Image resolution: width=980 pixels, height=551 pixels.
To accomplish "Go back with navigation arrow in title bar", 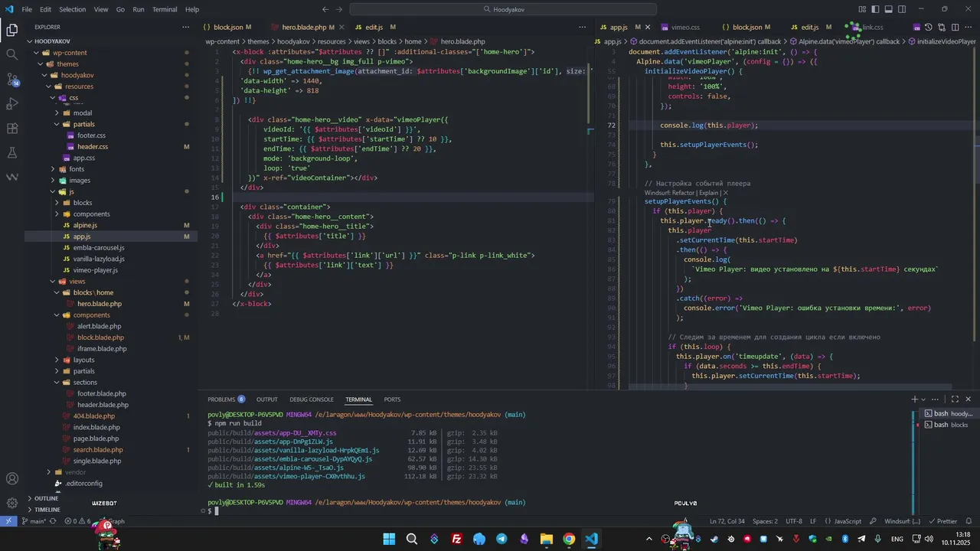I will pos(325,9).
